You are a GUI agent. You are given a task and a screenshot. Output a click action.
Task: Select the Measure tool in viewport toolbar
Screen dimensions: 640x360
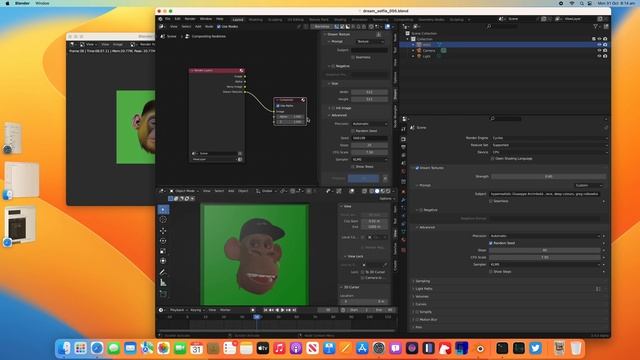click(163, 282)
